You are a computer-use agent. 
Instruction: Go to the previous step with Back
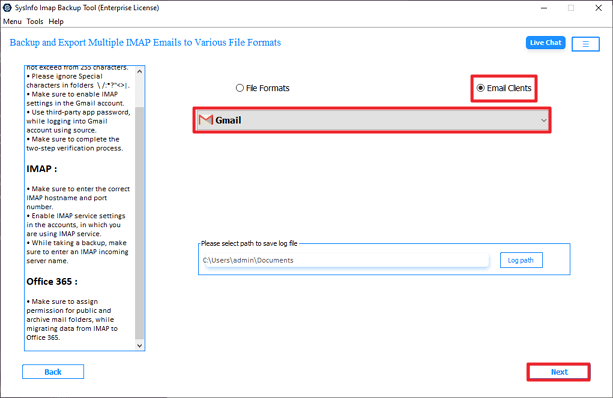point(53,372)
